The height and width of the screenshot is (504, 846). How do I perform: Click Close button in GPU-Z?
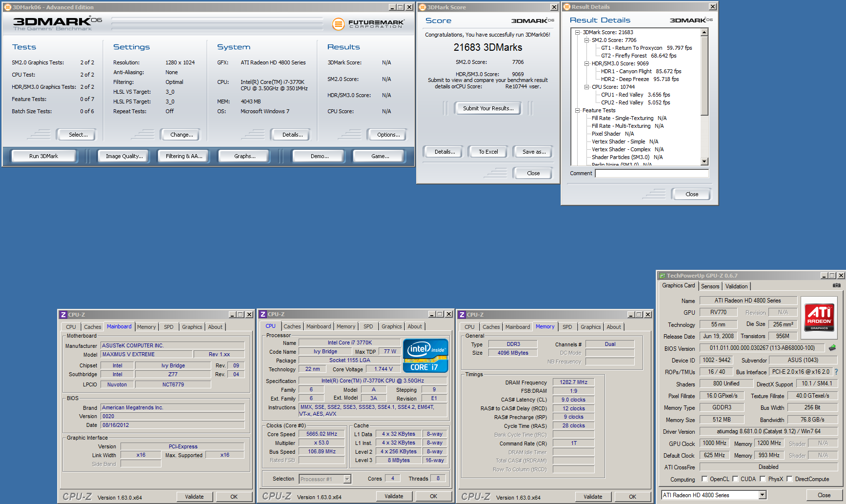[x=824, y=495]
